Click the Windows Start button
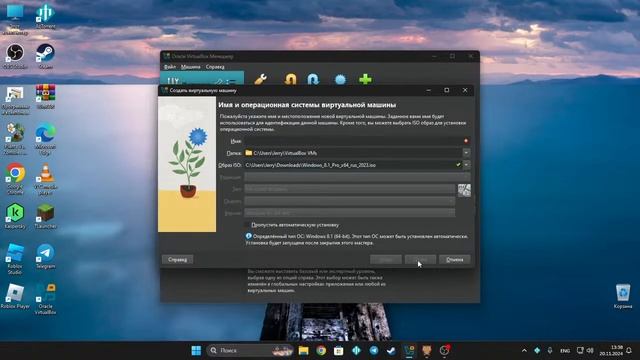Viewport: 640px width, 360px height. click(196, 350)
